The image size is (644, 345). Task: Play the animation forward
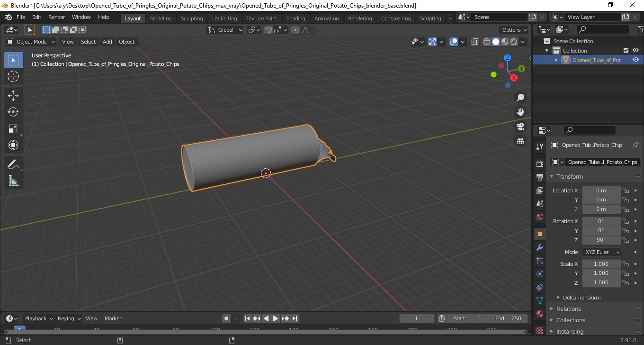coord(276,318)
